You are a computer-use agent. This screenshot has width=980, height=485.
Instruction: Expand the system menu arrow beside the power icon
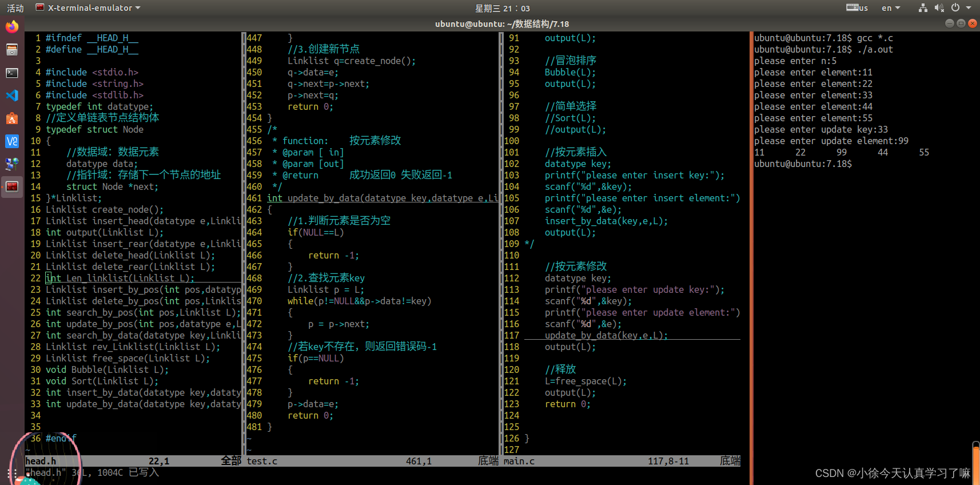point(969,8)
